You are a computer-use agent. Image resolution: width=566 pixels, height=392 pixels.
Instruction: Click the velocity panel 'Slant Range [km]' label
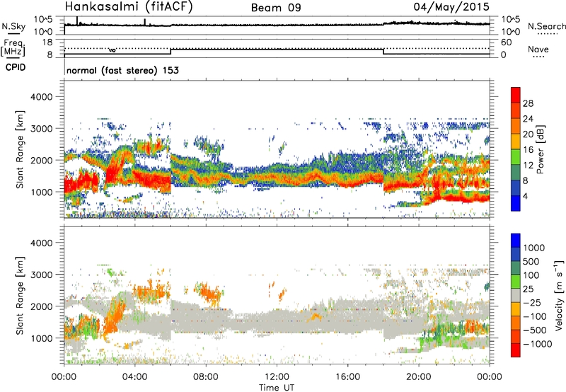click(x=20, y=296)
